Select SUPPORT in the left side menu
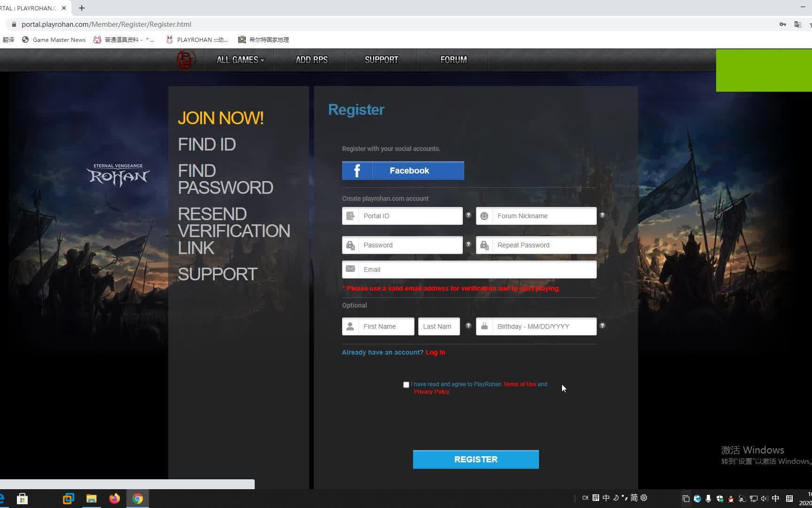 point(218,274)
